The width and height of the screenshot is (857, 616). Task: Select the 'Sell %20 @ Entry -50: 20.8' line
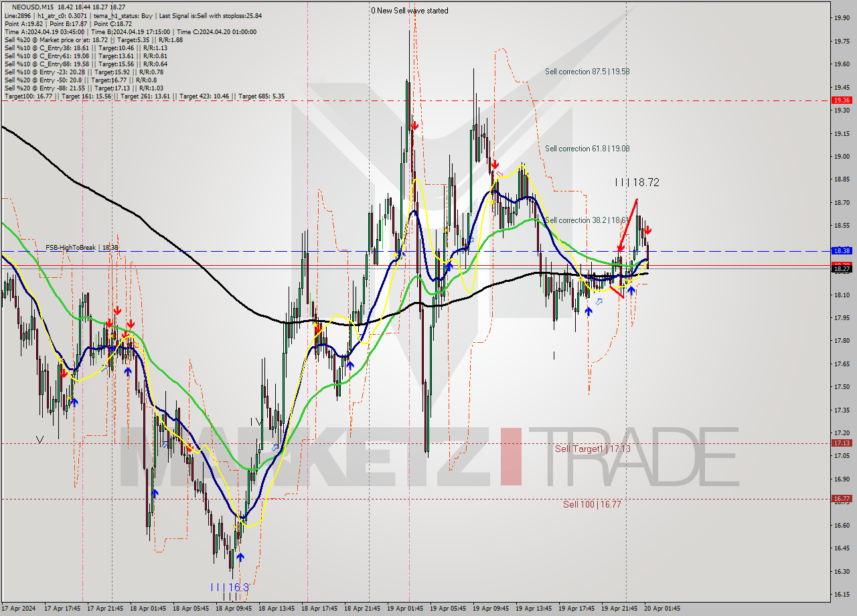coord(81,80)
